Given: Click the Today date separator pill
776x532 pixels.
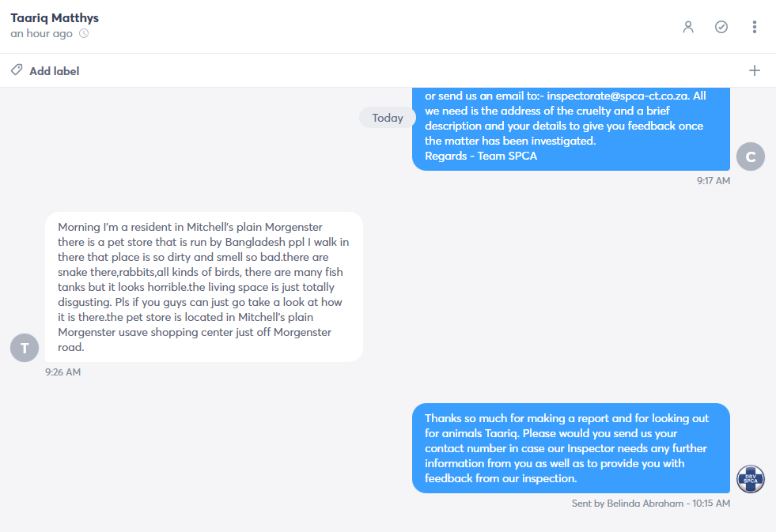Looking at the screenshot, I should (x=388, y=118).
